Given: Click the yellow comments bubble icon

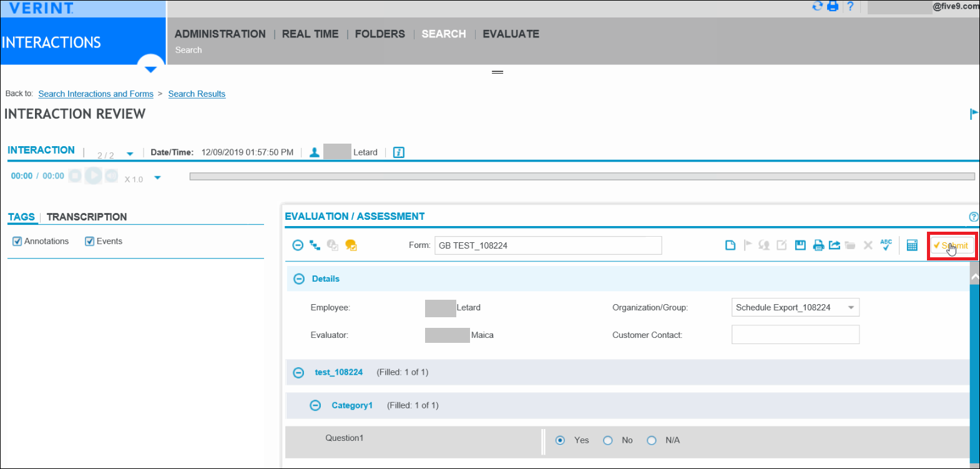Looking at the screenshot, I should [351, 245].
